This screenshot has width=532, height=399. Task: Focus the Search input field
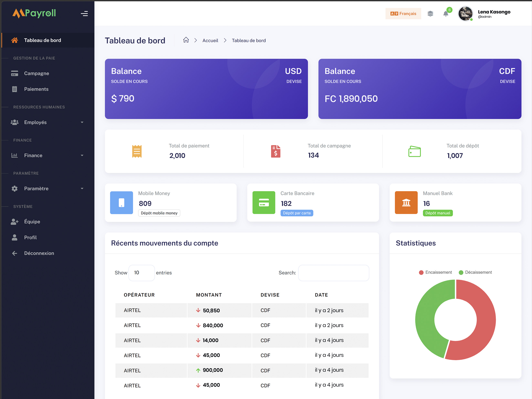(x=334, y=273)
